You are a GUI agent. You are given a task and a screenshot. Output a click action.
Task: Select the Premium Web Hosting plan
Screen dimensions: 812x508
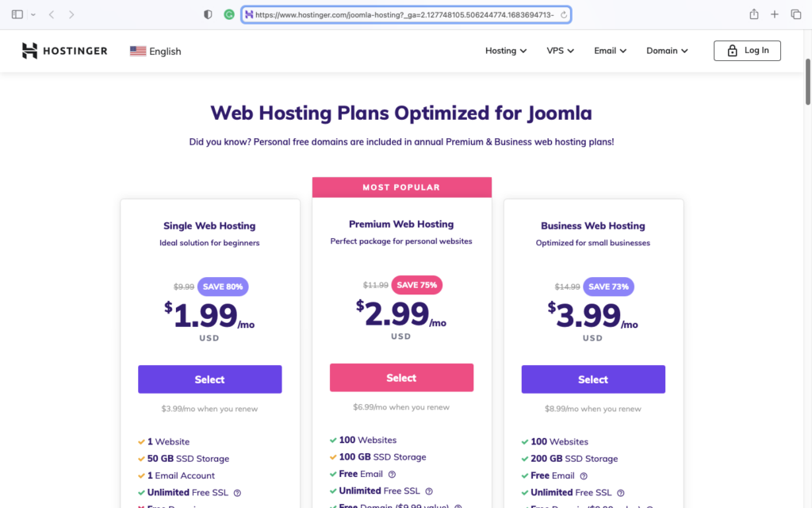tap(401, 378)
